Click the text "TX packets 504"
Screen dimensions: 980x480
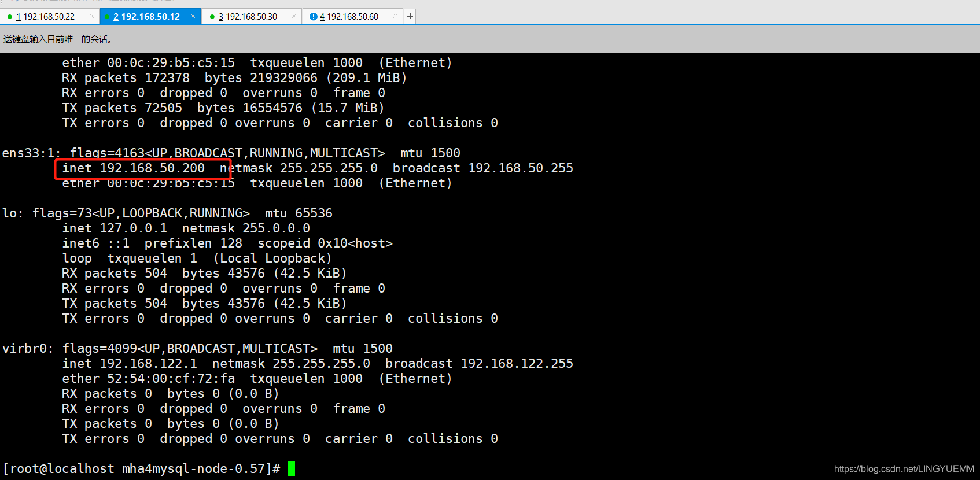(115, 304)
